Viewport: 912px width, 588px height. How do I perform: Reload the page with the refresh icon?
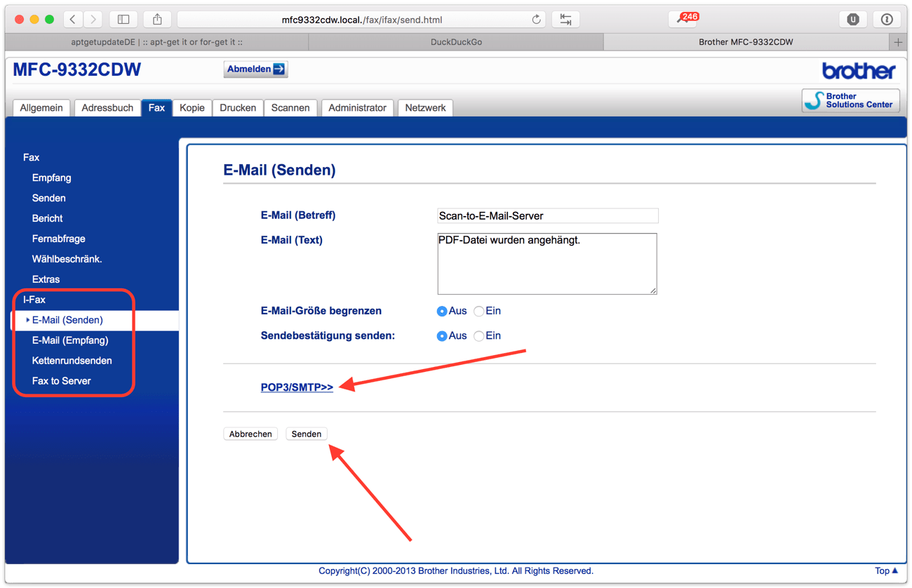(536, 20)
